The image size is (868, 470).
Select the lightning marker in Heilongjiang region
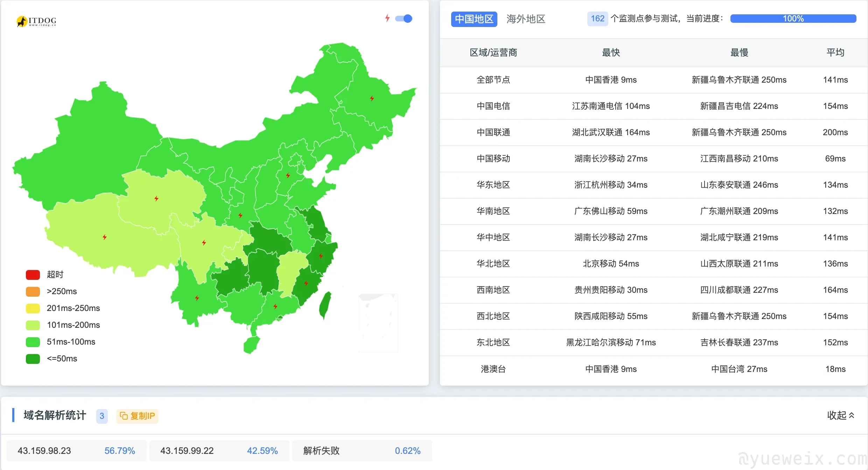tap(372, 98)
